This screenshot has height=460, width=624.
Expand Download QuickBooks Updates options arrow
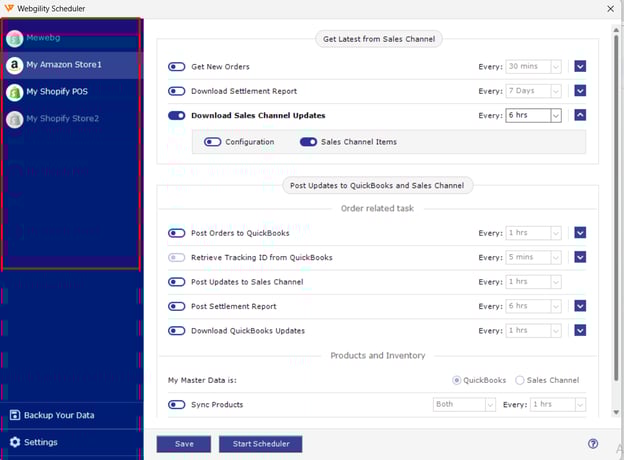coord(580,330)
